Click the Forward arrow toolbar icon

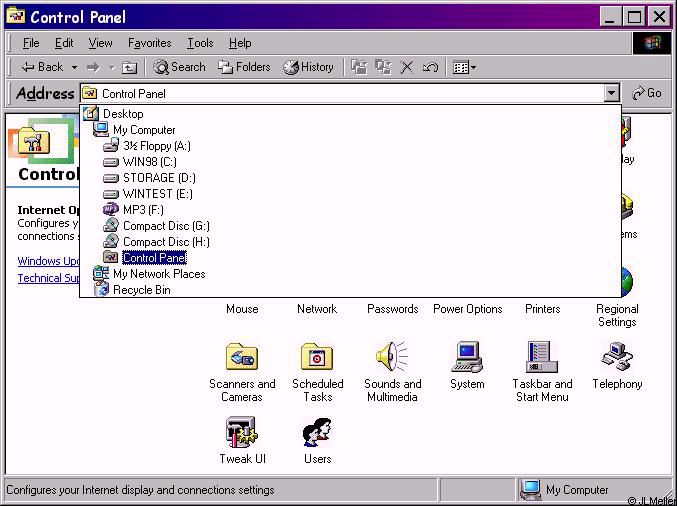[93, 67]
